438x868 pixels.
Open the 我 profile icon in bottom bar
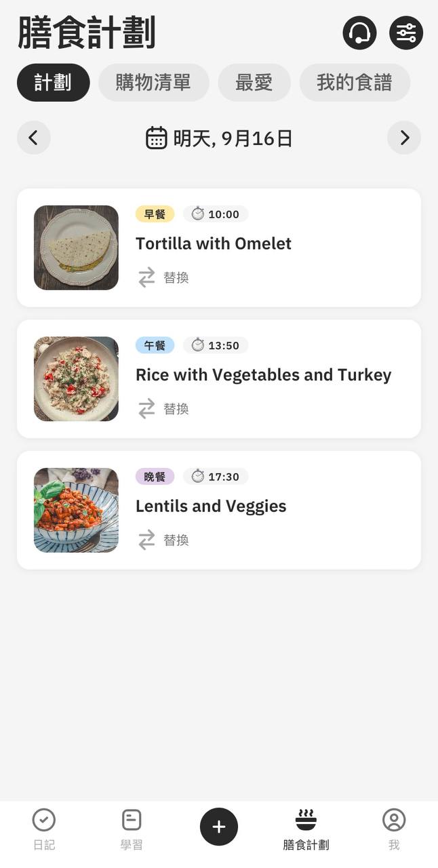394,820
